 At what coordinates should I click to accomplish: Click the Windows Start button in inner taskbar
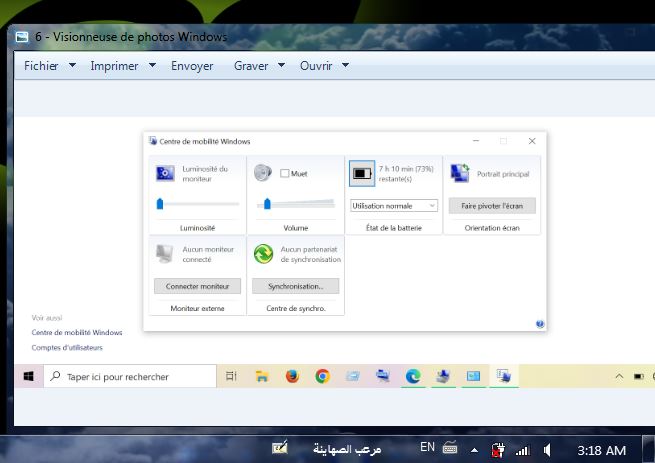pos(28,377)
